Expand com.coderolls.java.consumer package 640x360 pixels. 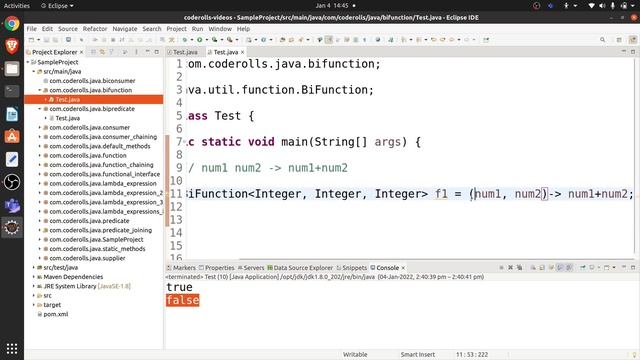click(x=40, y=127)
